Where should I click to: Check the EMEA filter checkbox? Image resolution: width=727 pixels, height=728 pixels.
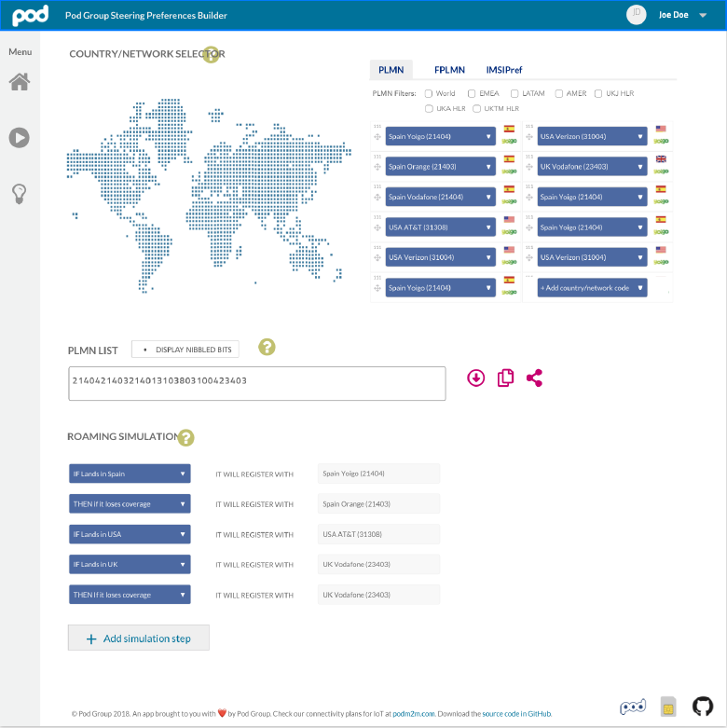(x=472, y=93)
